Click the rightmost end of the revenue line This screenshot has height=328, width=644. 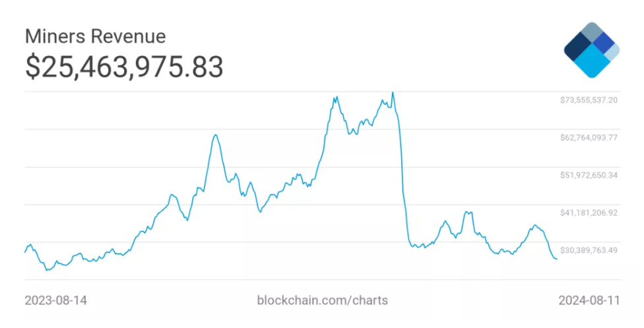(x=557, y=259)
